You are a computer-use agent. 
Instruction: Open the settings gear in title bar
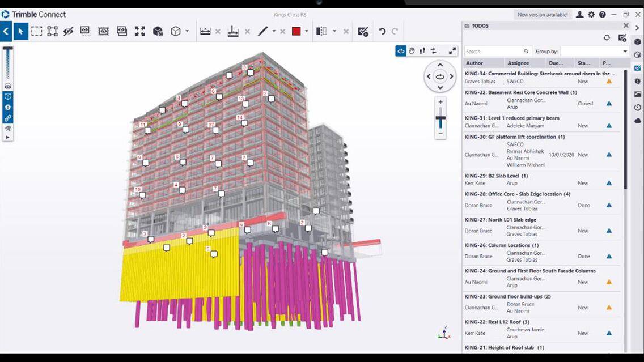click(591, 14)
